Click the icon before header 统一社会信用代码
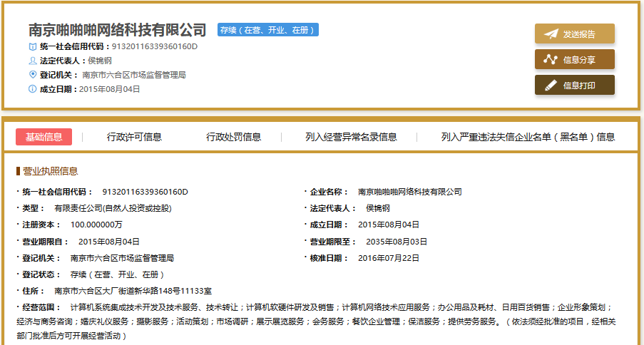Image resolution: width=644 pixels, height=345 pixels. click(32, 46)
